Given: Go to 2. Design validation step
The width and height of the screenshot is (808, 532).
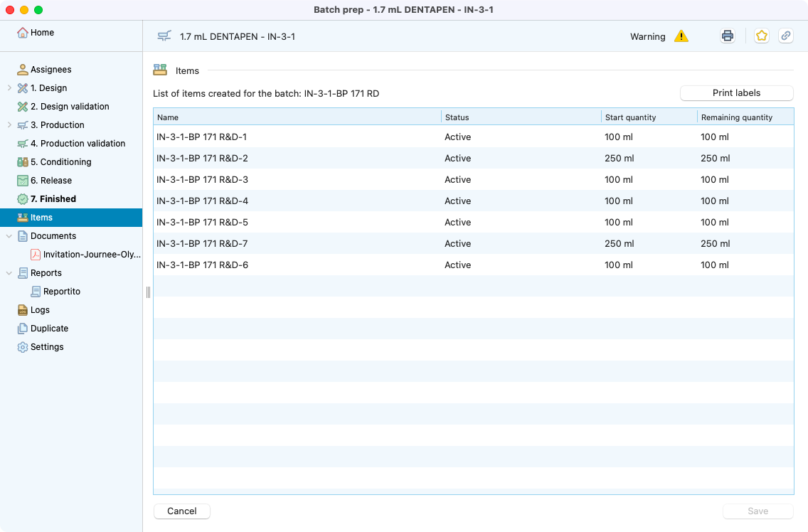Looking at the screenshot, I should [x=70, y=107].
